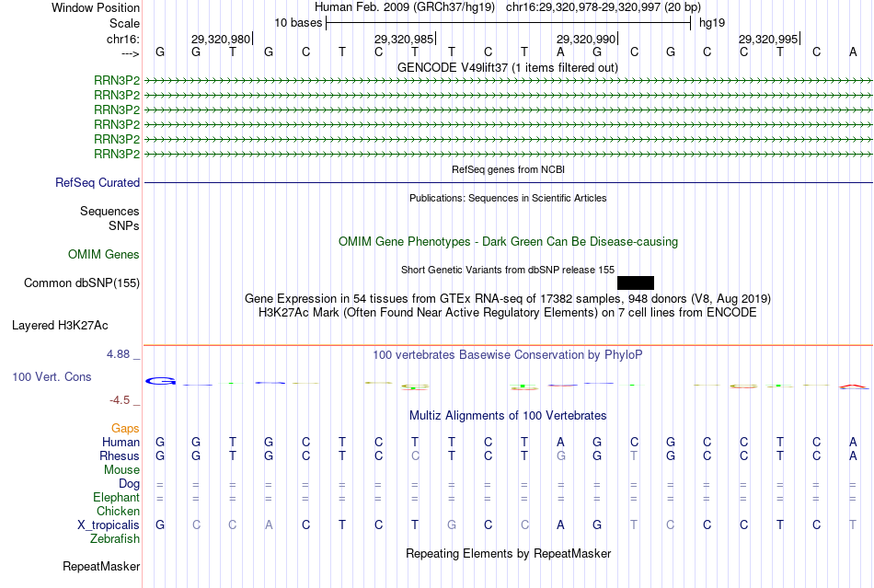Click the faded G in Rhesus row
This screenshot has width=874, height=588.
(561, 455)
